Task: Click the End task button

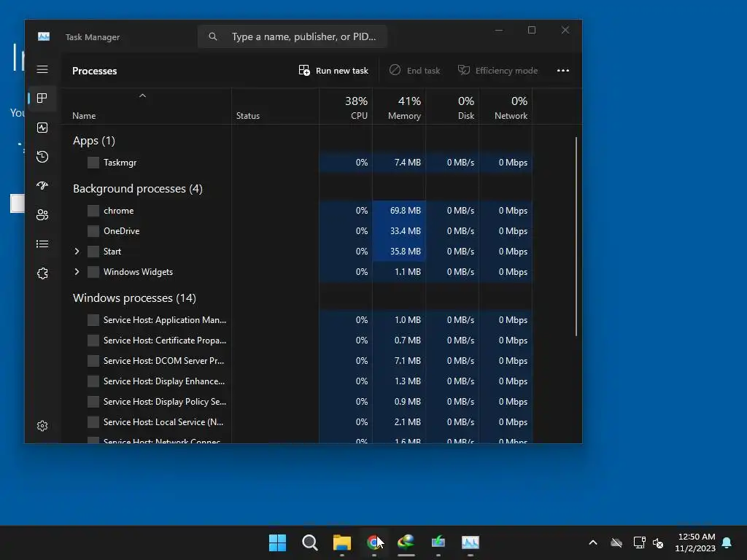Action: [x=414, y=71]
